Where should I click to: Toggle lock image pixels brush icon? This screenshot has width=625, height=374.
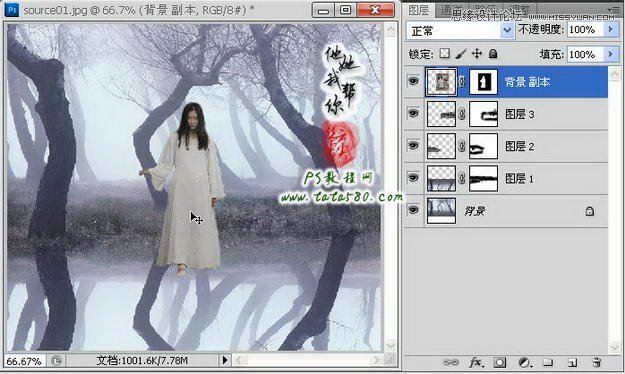pyautogui.click(x=461, y=54)
